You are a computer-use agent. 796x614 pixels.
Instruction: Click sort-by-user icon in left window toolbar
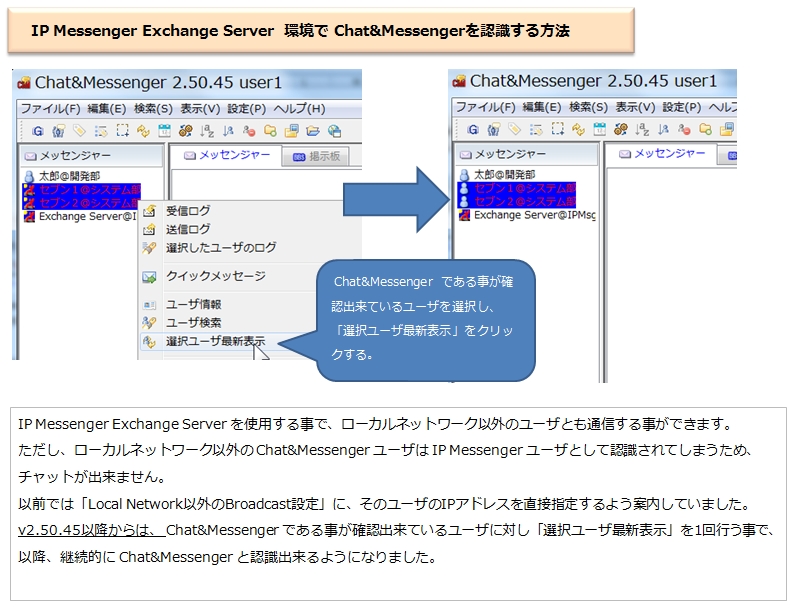[x=228, y=131]
